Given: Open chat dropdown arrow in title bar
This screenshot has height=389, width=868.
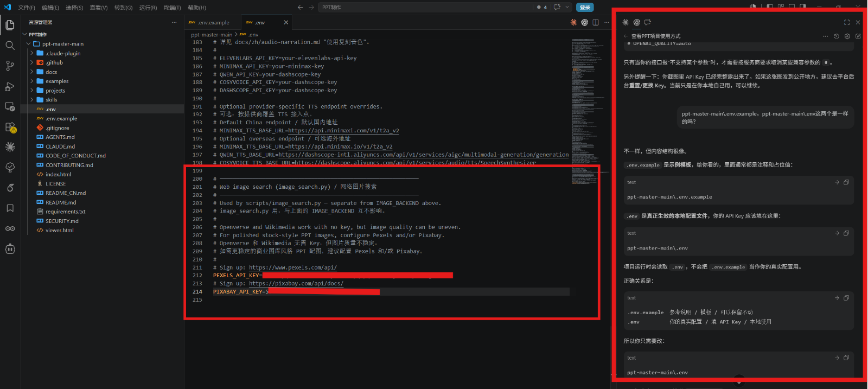Looking at the screenshot, I should (567, 7).
